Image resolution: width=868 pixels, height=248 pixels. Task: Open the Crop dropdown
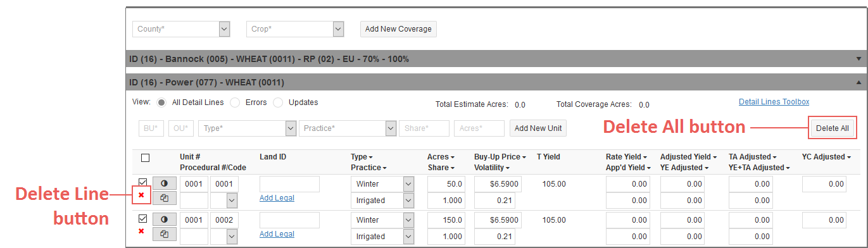click(x=295, y=29)
